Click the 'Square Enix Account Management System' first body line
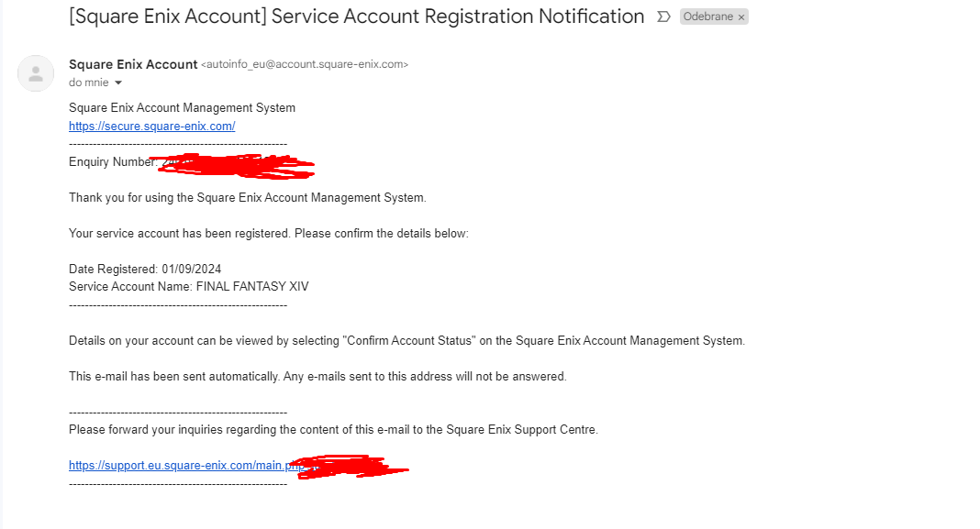Screen dimensions: 980x529 [x=182, y=108]
